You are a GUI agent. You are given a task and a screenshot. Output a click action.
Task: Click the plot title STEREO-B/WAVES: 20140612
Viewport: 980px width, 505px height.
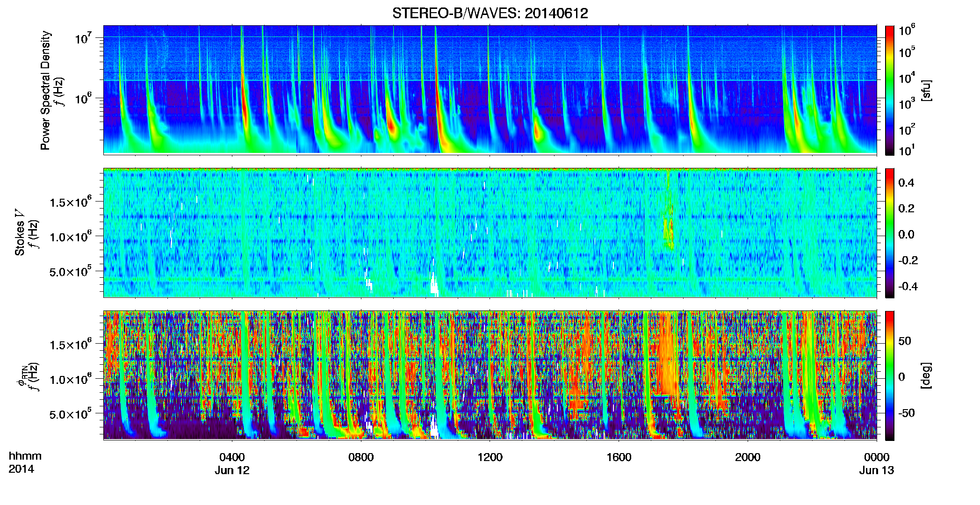[490, 13]
